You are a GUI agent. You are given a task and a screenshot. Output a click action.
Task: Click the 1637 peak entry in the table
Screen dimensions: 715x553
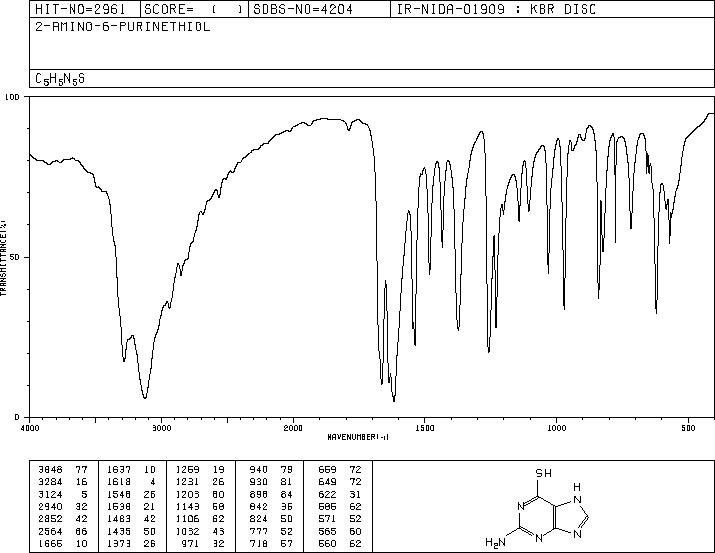click(131, 469)
